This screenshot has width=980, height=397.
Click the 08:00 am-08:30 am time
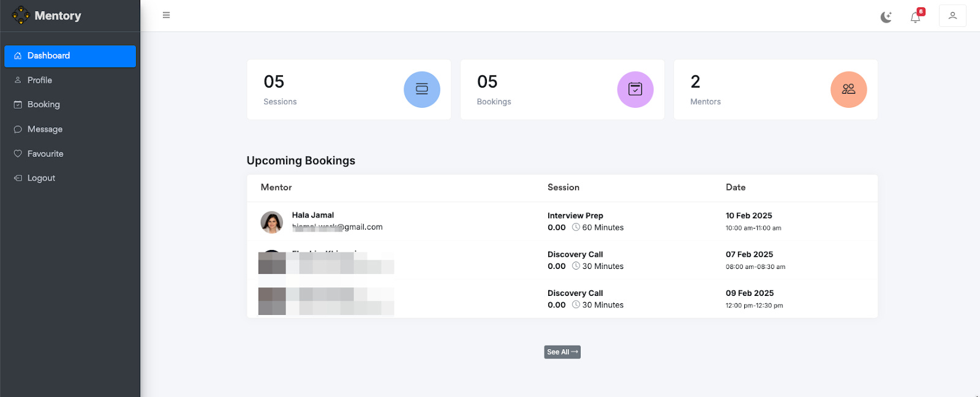[x=755, y=267]
